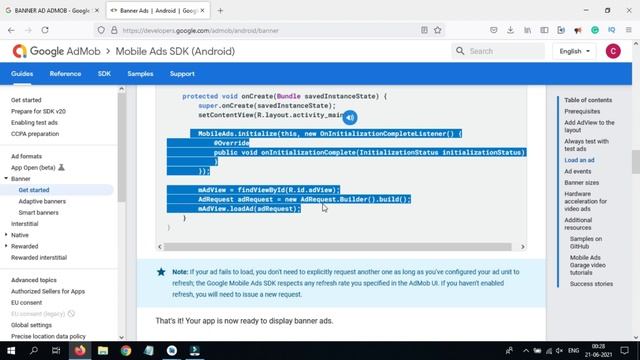Screen dimensions: 640x360
Task: Jump to Banner sizes in contents
Action: click(x=582, y=182)
